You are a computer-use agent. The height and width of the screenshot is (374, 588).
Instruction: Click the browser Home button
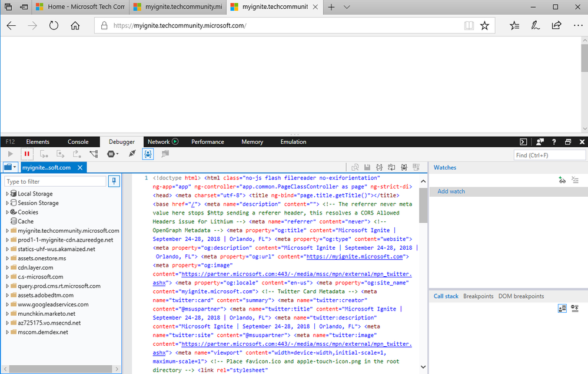click(75, 25)
